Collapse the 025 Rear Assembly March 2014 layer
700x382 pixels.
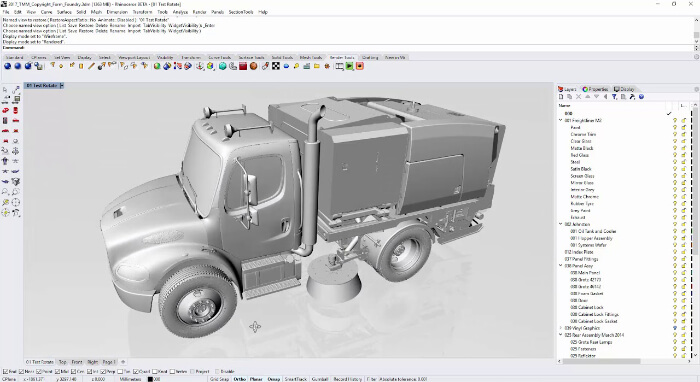click(x=561, y=335)
